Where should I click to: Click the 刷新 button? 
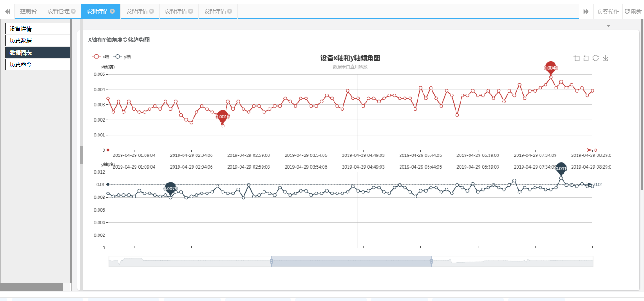633,11
